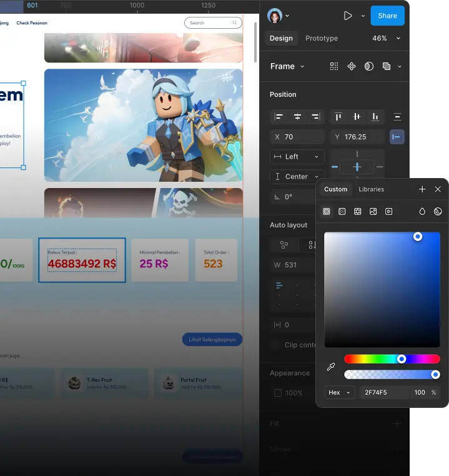The height and width of the screenshot is (476, 449).
Task: Select the gradient fill type
Action: (x=342, y=211)
